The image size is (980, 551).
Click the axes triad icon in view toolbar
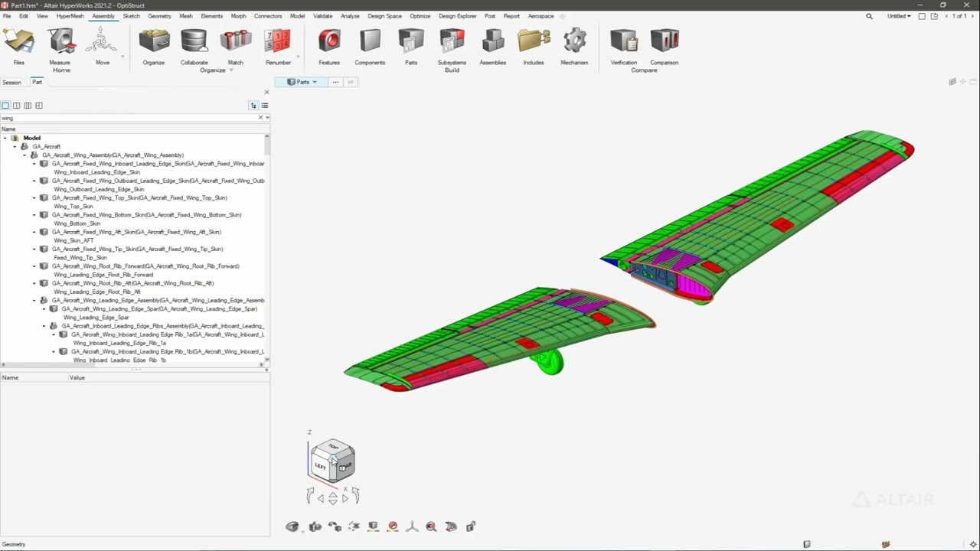pyautogui.click(x=412, y=527)
